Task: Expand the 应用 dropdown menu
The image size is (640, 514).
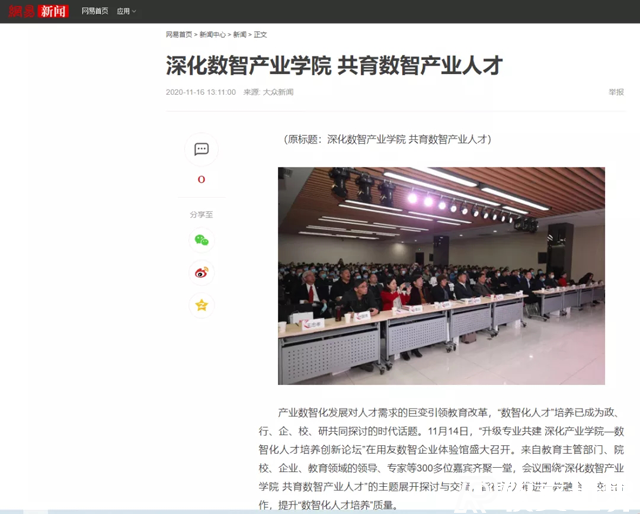Action: [126, 11]
